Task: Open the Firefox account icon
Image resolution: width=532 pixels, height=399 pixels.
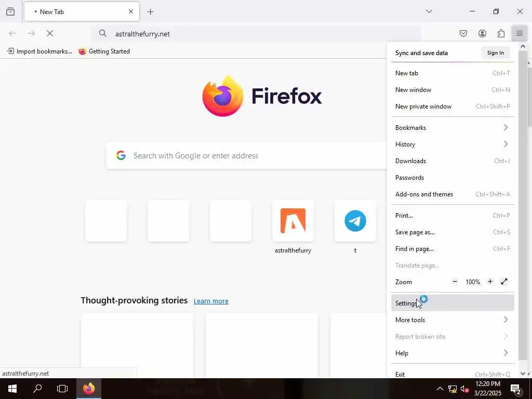Action: [482, 33]
